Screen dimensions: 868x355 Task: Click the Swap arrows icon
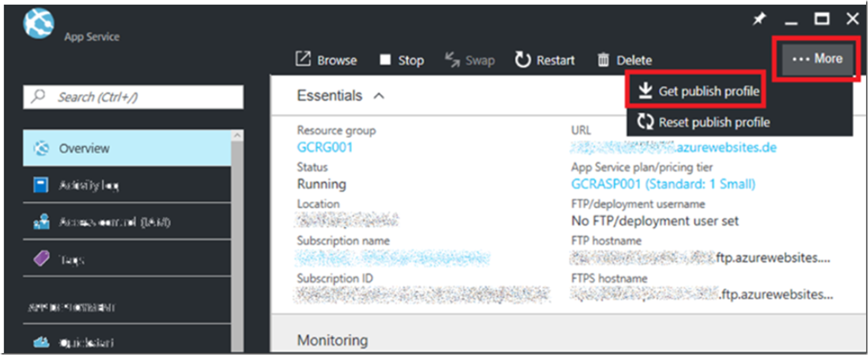pyautogui.click(x=452, y=60)
